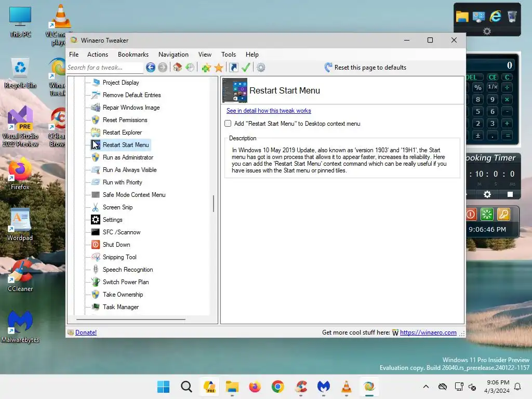This screenshot has height=399, width=532.
Task: Click the create shortcut arrow icon
Action: coord(234,67)
